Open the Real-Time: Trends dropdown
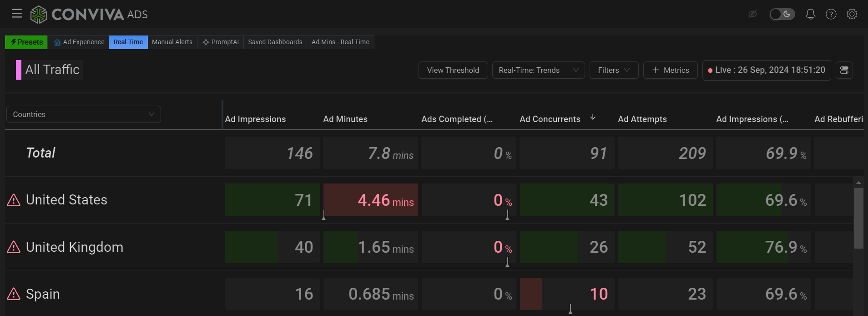The image size is (868, 316). click(538, 70)
